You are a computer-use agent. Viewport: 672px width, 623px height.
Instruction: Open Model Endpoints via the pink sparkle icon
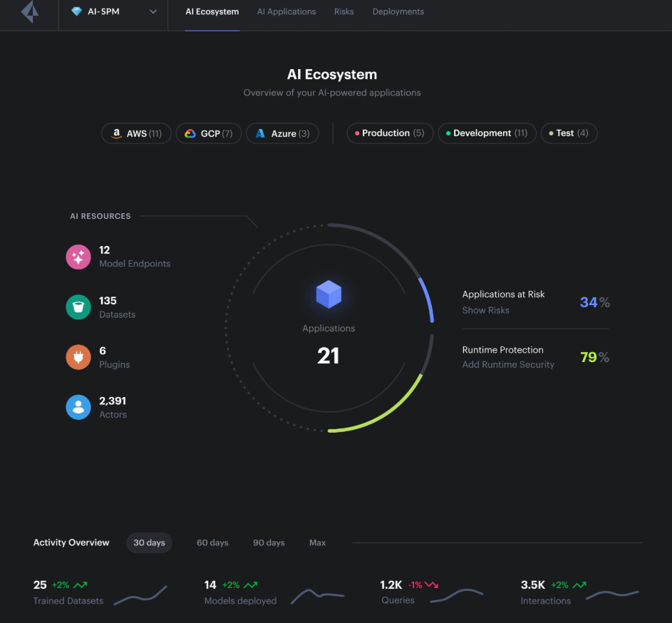78,257
